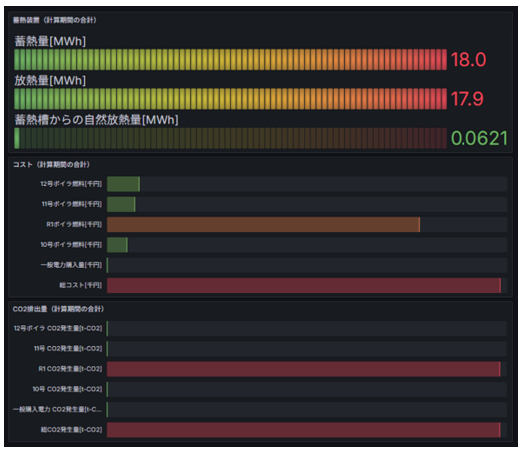The image size is (521, 449).
Task: Click the 一般購入電力 CO2発生量 bar track
Action: coord(307,410)
